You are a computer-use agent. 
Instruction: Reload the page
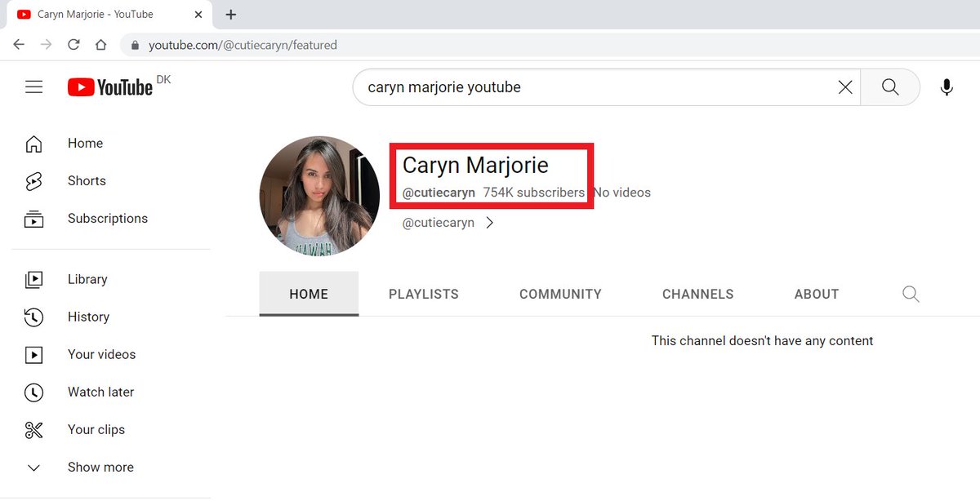pyautogui.click(x=73, y=45)
